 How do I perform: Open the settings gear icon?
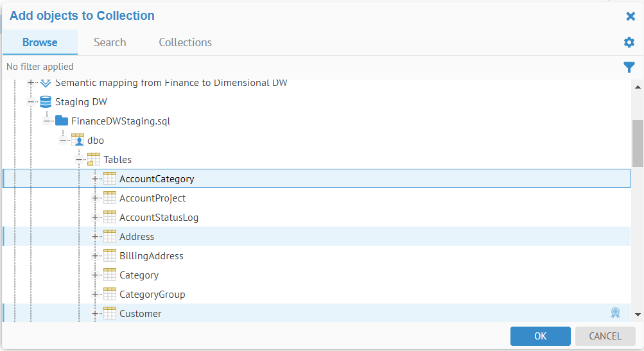point(629,42)
